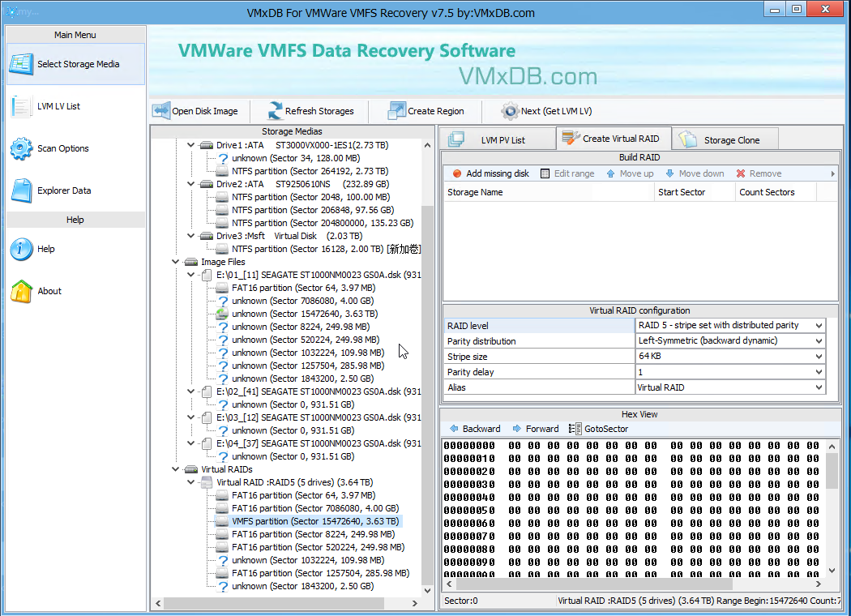Viewport: 851px width, 616px height.
Task: Click the Drive1 ATA disk icon
Action: point(206,145)
